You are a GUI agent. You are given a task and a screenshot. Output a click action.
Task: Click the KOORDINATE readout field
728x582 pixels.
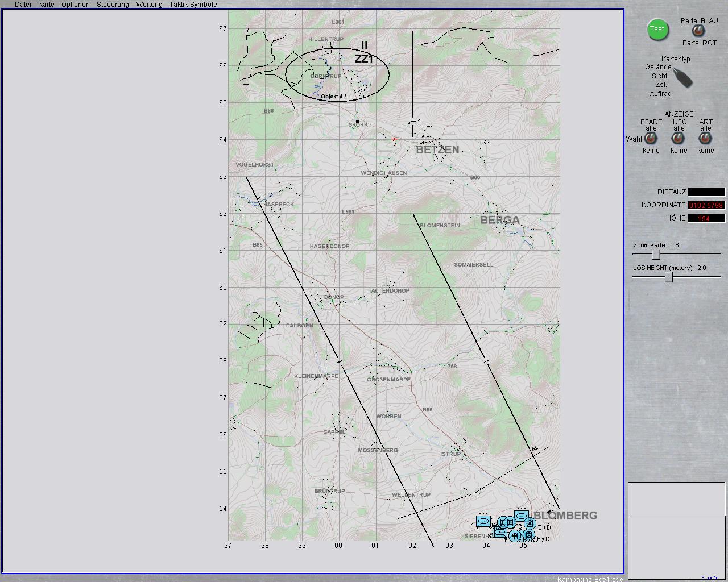(x=706, y=205)
